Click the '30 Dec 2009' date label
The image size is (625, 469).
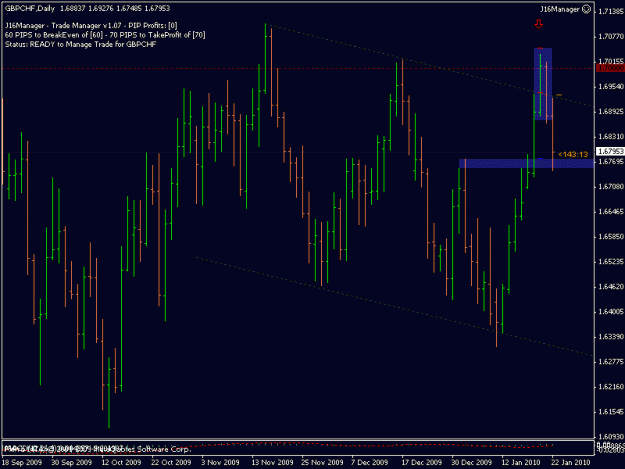tap(472, 462)
